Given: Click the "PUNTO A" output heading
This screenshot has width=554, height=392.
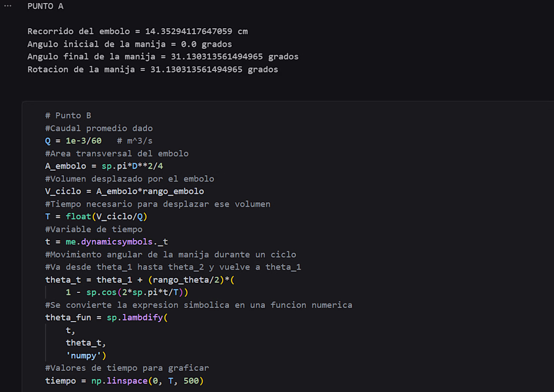Looking at the screenshot, I should 45,7.
